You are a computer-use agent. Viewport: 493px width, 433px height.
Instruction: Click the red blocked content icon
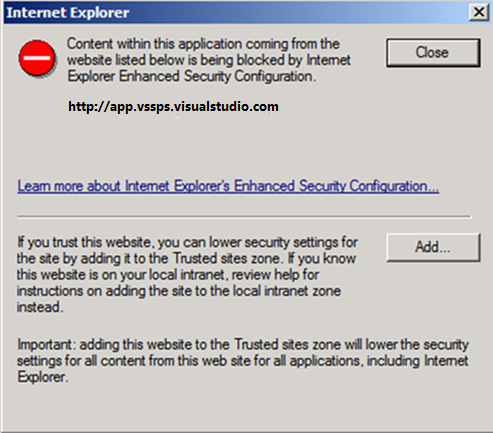[37, 58]
